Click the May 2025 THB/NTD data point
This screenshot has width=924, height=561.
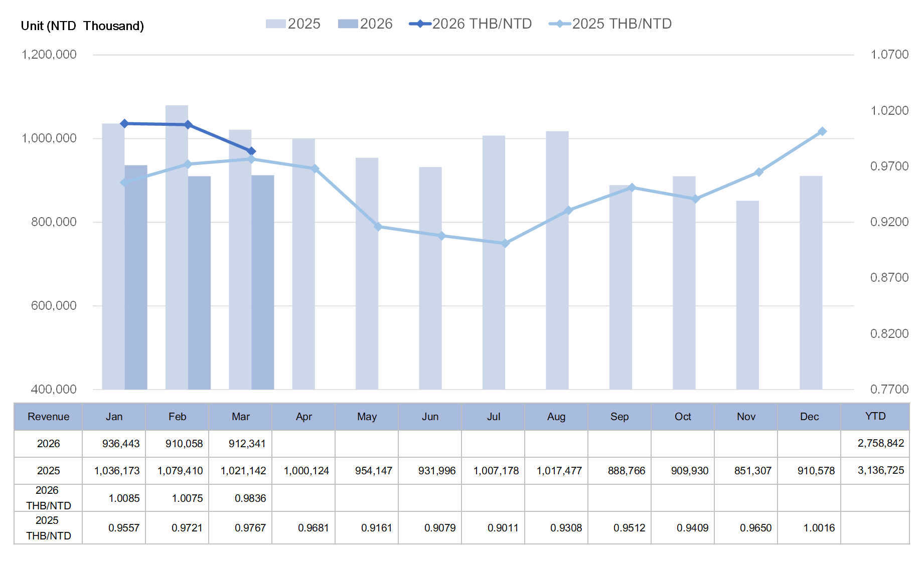click(x=379, y=227)
